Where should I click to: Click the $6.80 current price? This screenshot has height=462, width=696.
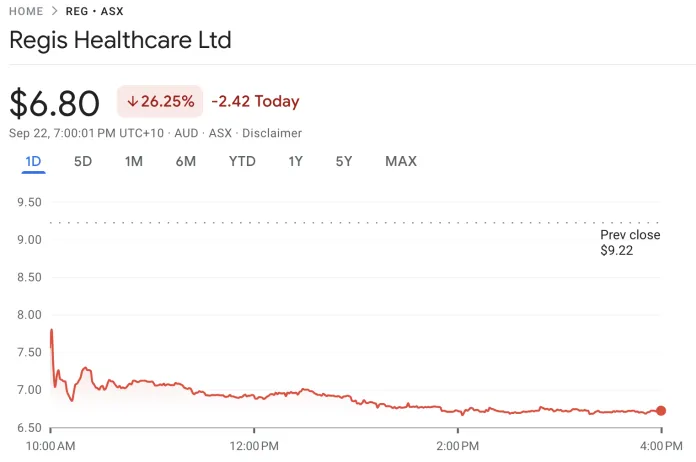(x=55, y=103)
